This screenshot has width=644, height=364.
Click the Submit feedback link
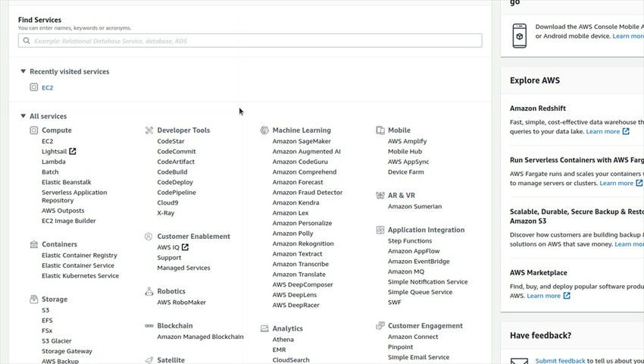(x=560, y=361)
